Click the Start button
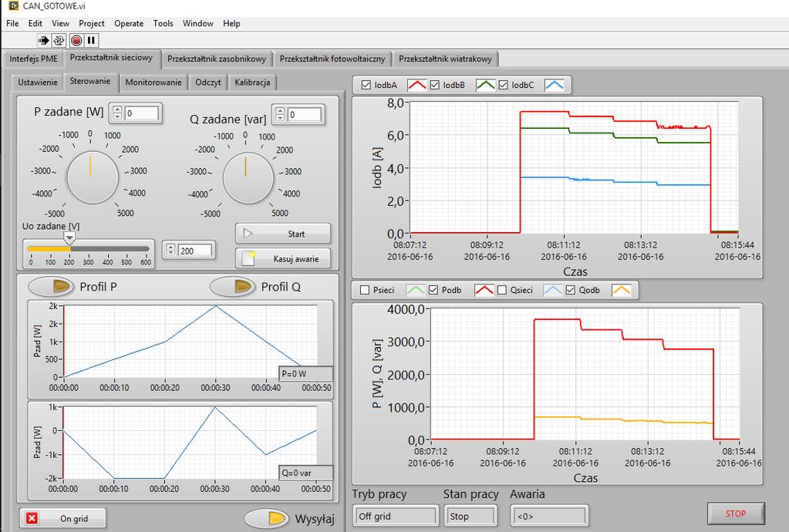Image resolution: width=789 pixels, height=532 pixels. click(x=283, y=234)
